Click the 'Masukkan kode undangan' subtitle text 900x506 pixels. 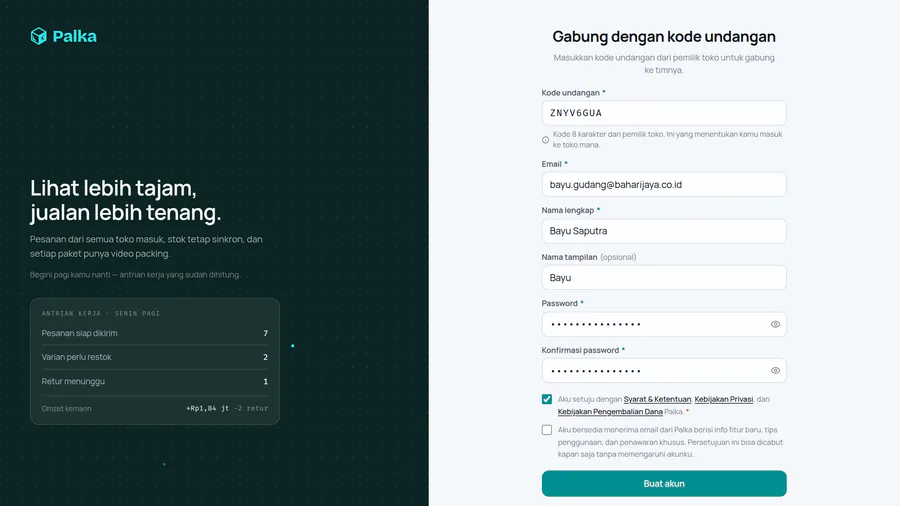(x=664, y=64)
